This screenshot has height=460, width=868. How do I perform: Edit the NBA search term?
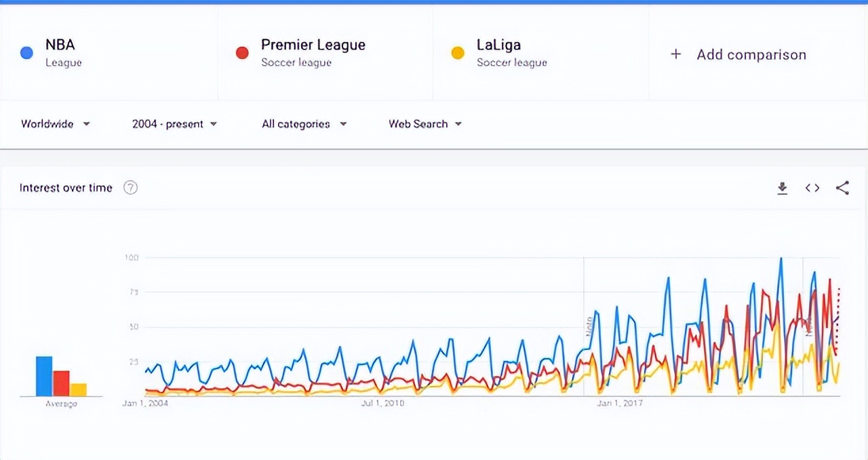[x=60, y=45]
